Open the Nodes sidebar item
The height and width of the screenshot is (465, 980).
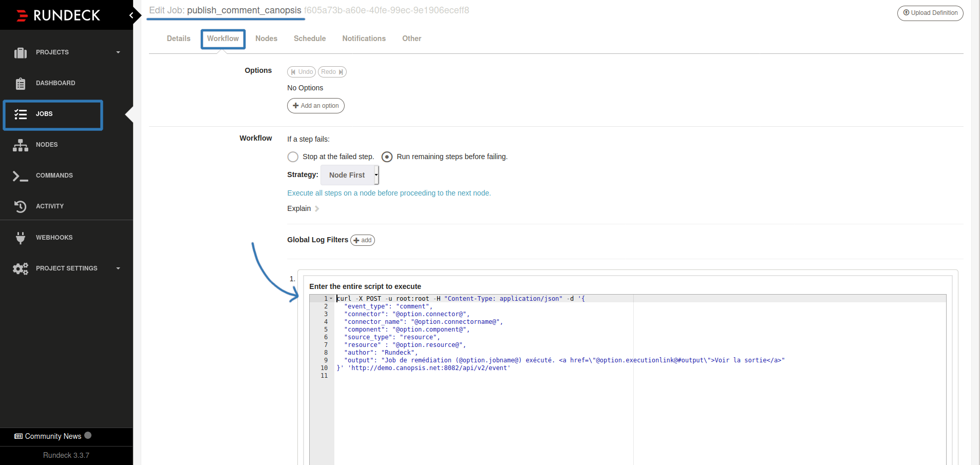pos(67,145)
